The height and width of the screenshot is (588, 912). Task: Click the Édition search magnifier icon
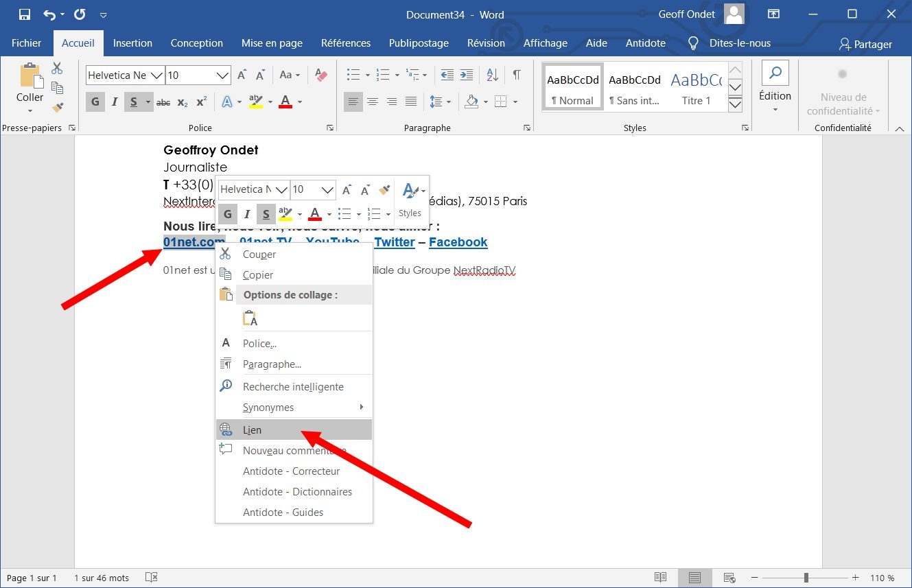775,73
